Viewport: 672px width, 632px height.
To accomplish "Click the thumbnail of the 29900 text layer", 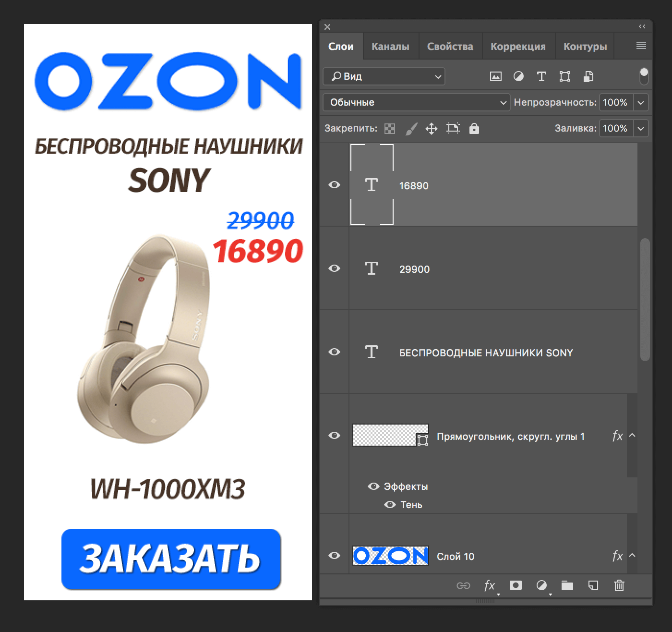I will (372, 268).
